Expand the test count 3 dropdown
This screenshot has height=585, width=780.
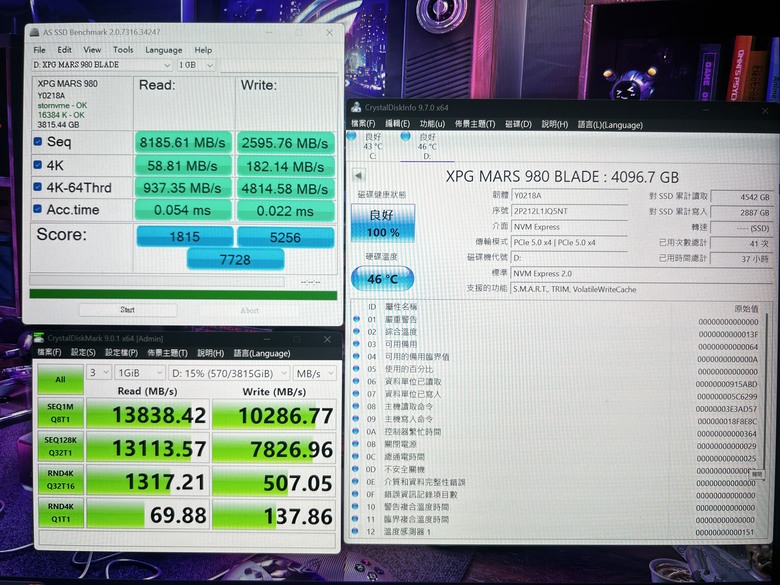click(98, 373)
